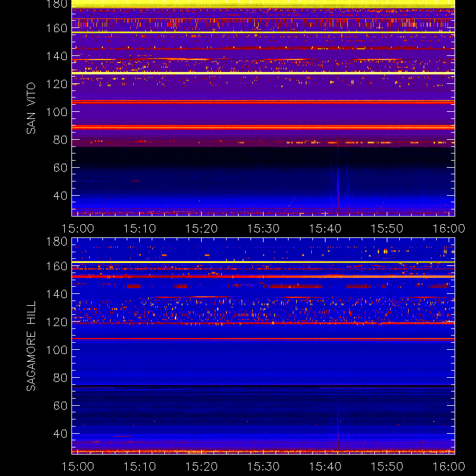
Task: Select the 180 tick label on Sagamore Hill axis
Action: (x=57, y=242)
